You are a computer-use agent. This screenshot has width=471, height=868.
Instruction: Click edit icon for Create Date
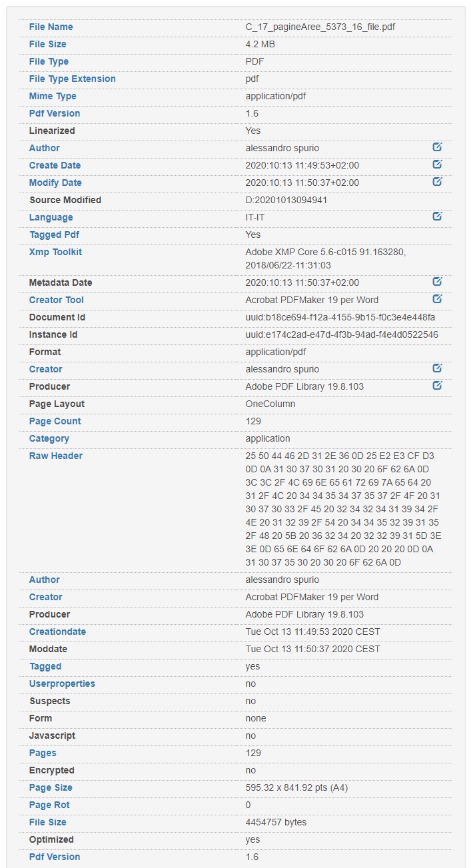tap(437, 165)
